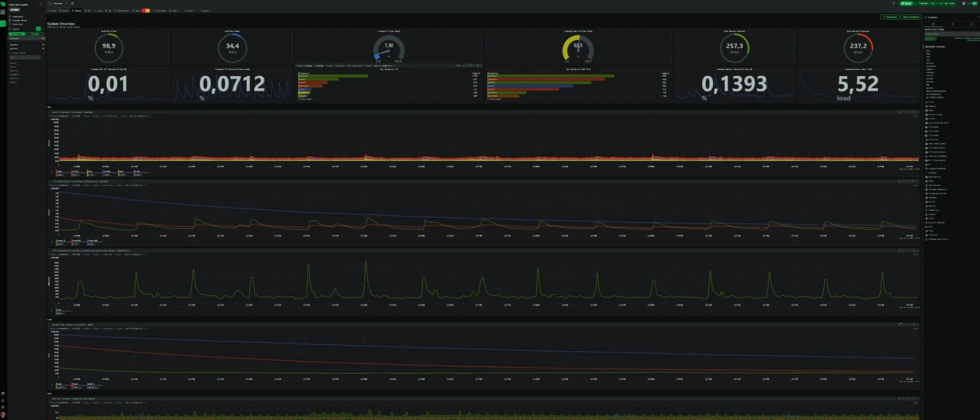The height and width of the screenshot is (420, 980).
Task: Click the Playing button in the time picker
Action: pos(906,3)
